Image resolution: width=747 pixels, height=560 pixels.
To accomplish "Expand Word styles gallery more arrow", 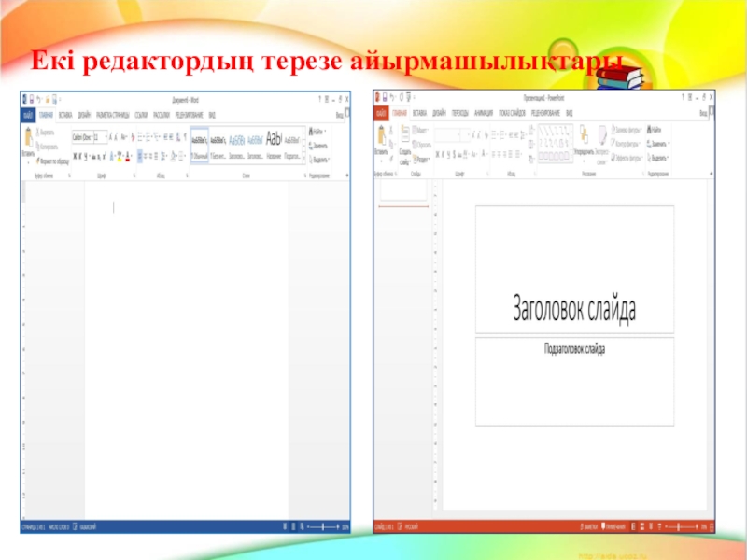I will 303,159.
